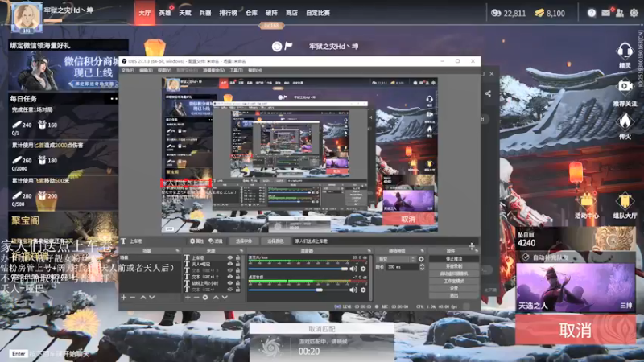Click 选择字体 in source toolbar
The width and height of the screenshot is (644, 362).
point(244,241)
